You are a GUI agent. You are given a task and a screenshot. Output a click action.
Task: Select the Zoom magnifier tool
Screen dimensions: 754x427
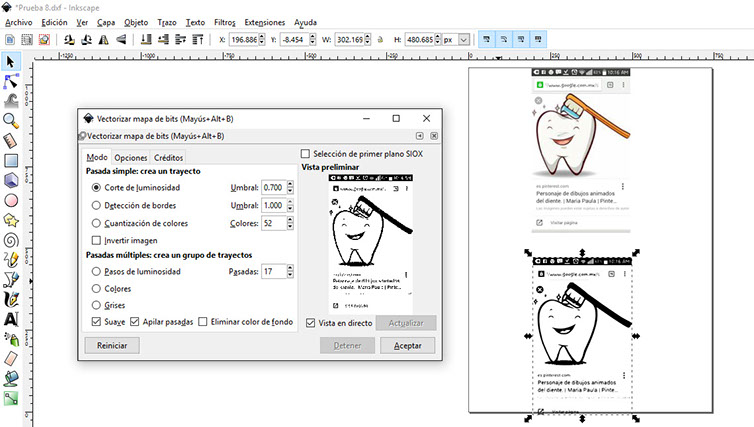[11, 121]
